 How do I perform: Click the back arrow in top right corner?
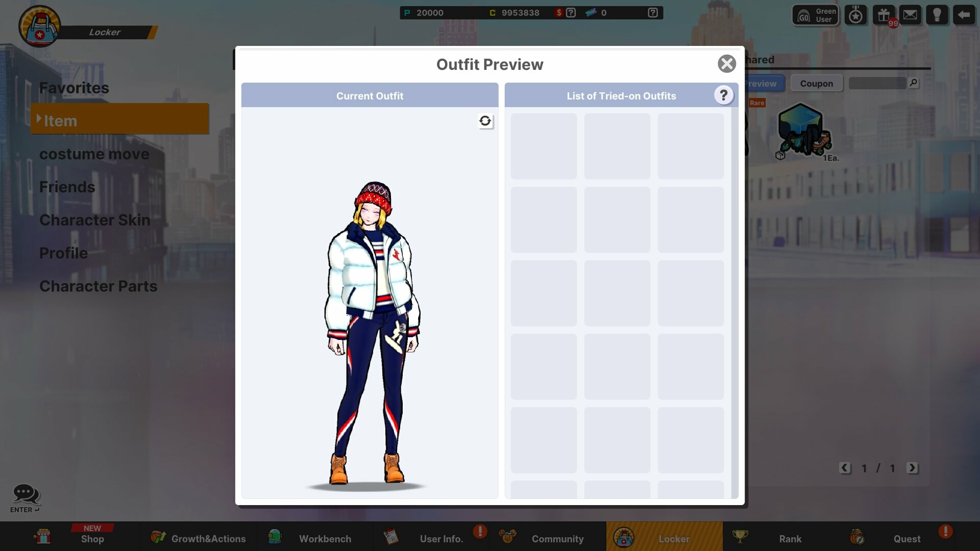[964, 15]
